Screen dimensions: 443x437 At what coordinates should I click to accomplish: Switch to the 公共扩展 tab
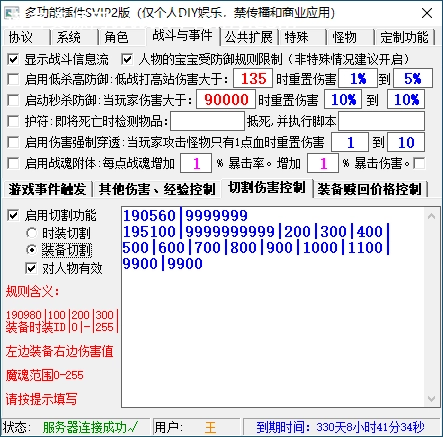tap(249, 37)
